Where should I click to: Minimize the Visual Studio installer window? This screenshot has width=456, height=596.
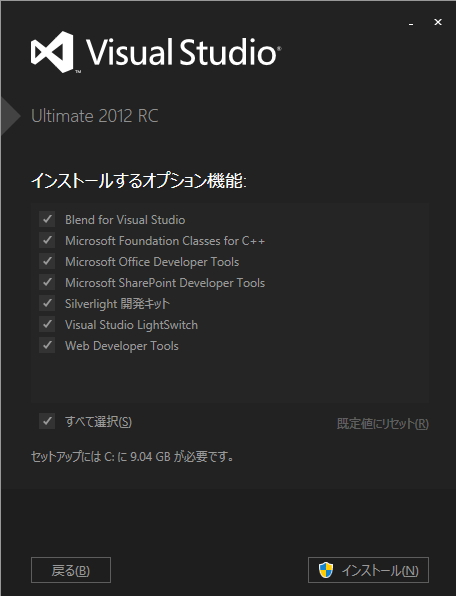[411, 23]
